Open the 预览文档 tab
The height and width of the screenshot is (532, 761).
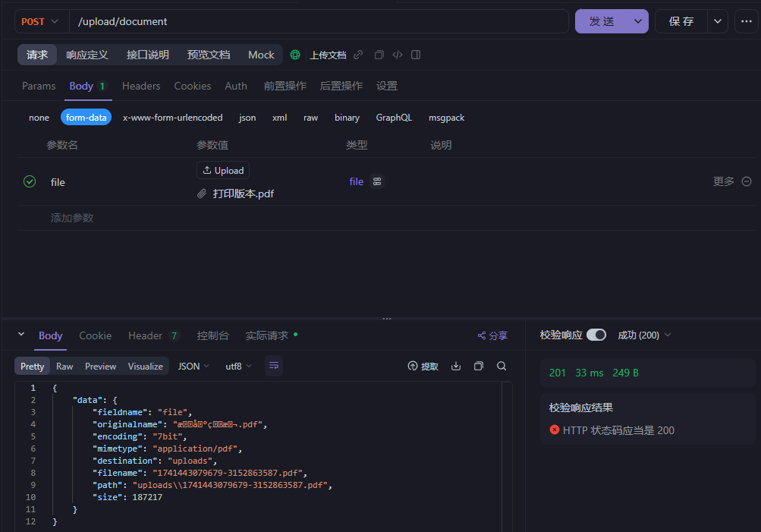coord(208,55)
